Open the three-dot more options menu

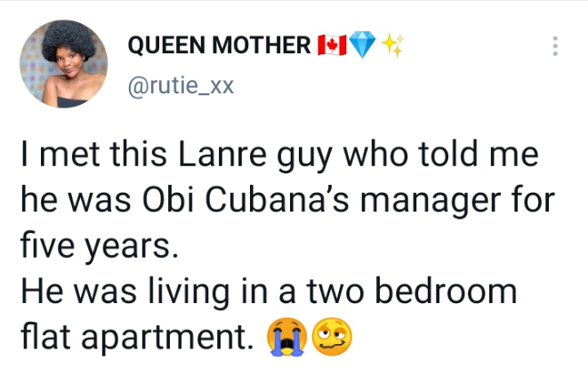pyautogui.click(x=557, y=46)
